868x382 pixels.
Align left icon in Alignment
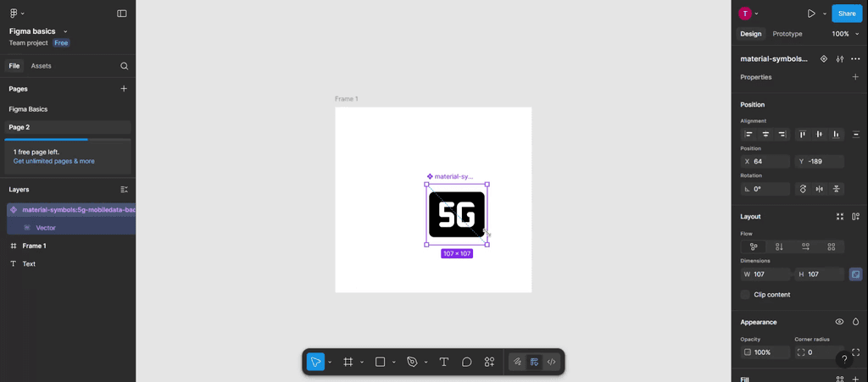749,134
